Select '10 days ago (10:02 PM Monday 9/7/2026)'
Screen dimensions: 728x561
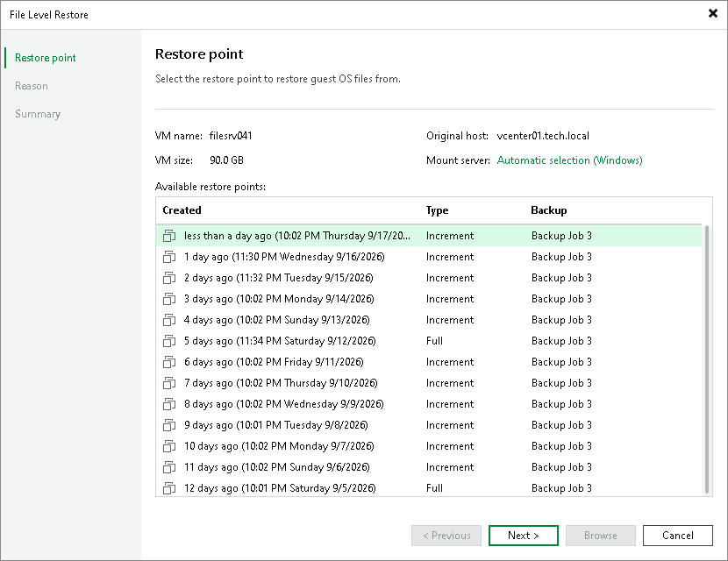[429, 446]
